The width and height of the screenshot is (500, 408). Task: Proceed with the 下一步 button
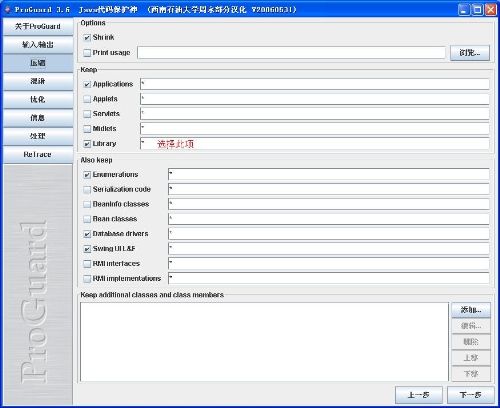tap(470, 395)
